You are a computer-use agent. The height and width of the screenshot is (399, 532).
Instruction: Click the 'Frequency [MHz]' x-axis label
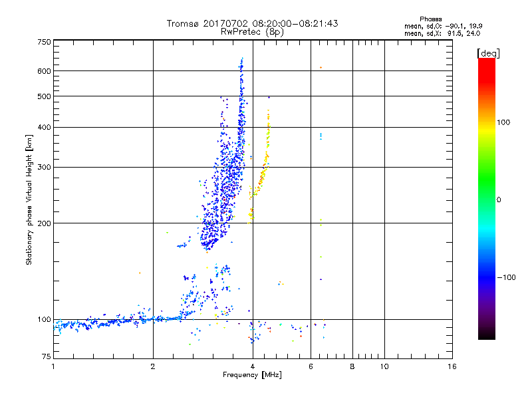252,375
